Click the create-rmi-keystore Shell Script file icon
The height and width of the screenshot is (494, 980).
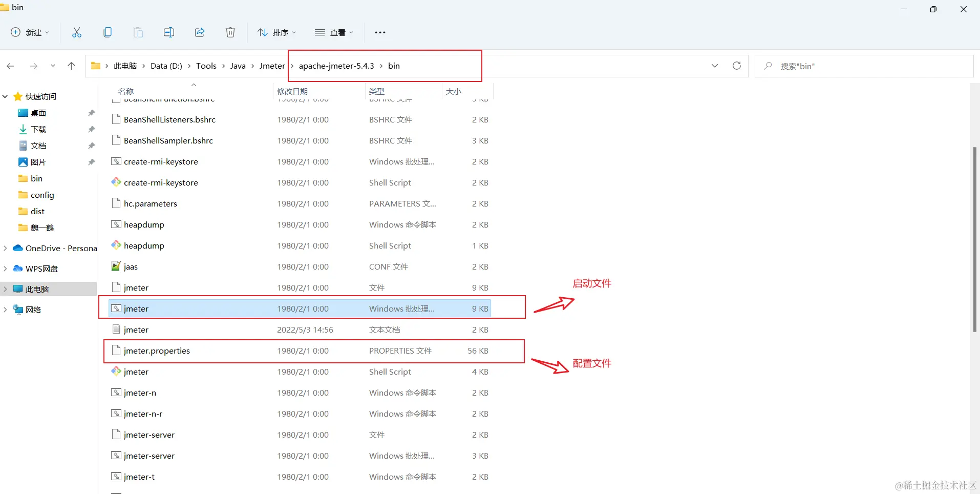(116, 182)
